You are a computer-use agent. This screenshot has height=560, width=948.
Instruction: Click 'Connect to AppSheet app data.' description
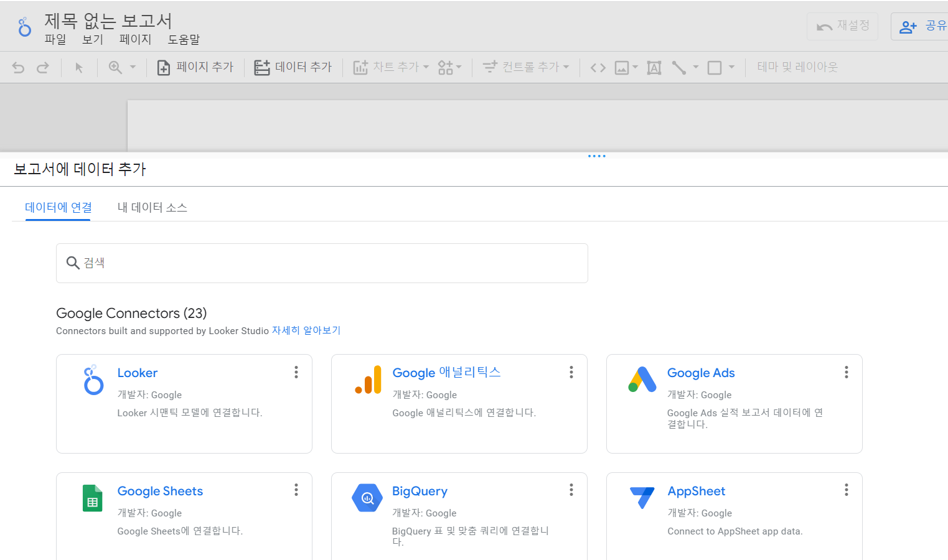pos(735,531)
